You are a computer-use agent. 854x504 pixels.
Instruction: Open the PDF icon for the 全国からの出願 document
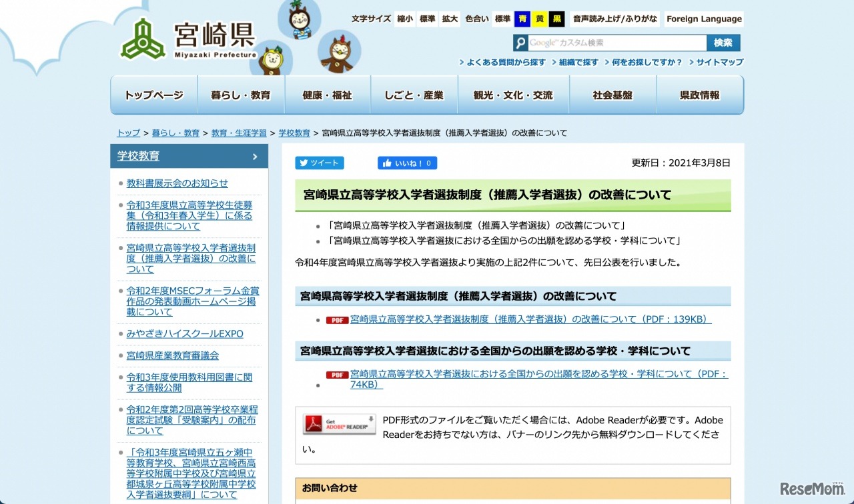click(337, 374)
